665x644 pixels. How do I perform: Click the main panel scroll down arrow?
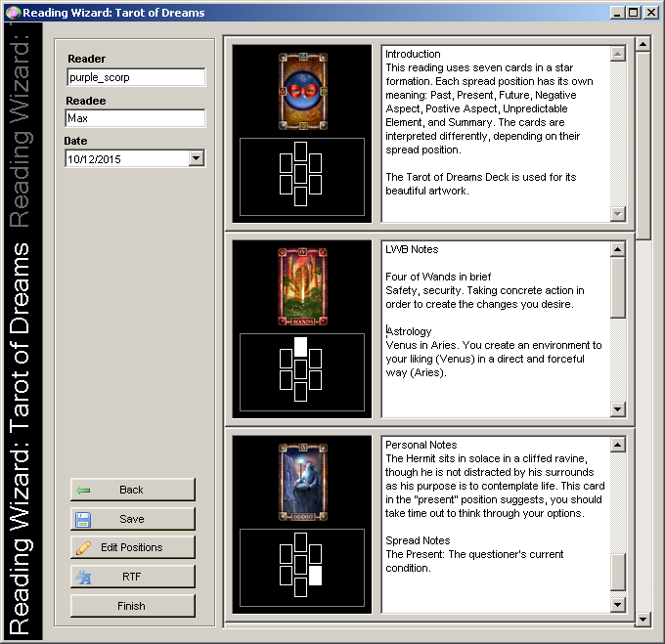(643, 620)
